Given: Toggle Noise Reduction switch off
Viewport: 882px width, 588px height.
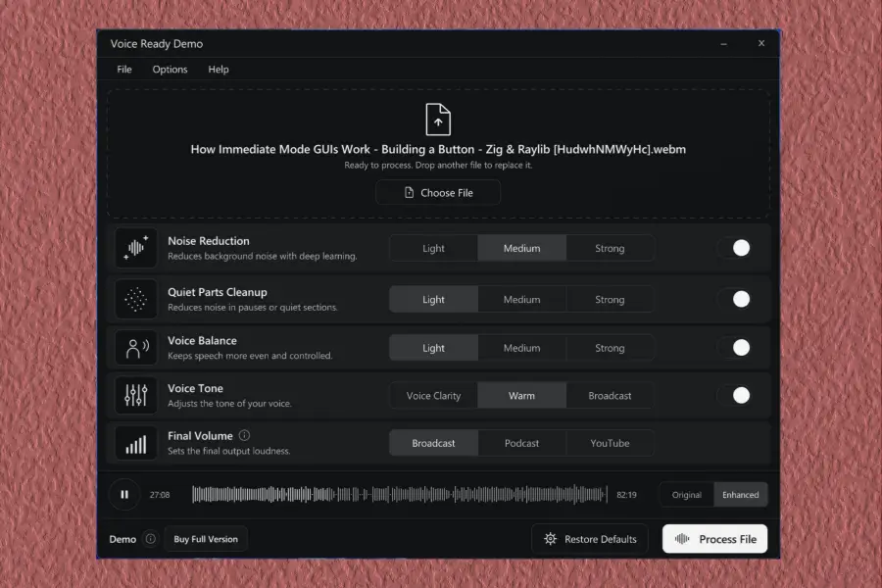Looking at the screenshot, I should [x=736, y=248].
